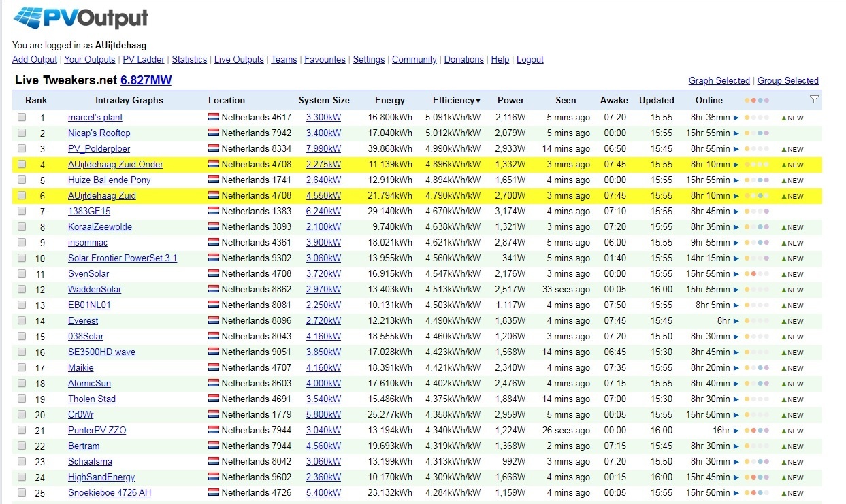Image resolution: width=846 pixels, height=504 pixels.
Task: Open the table filter funnel icon
Action: click(815, 100)
